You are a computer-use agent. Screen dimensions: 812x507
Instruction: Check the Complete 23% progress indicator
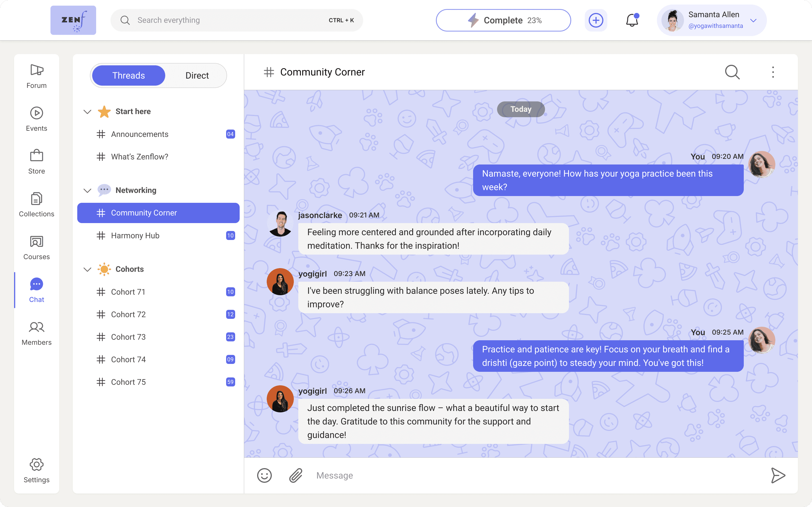(x=503, y=20)
